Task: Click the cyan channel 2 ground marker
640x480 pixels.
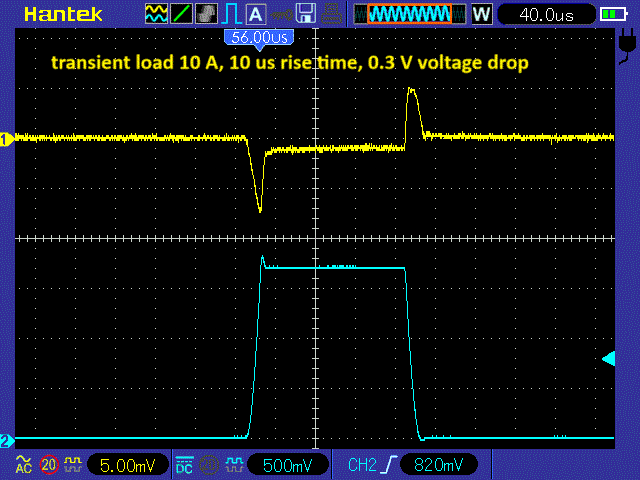Action: pyautogui.click(x=7, y=441)
